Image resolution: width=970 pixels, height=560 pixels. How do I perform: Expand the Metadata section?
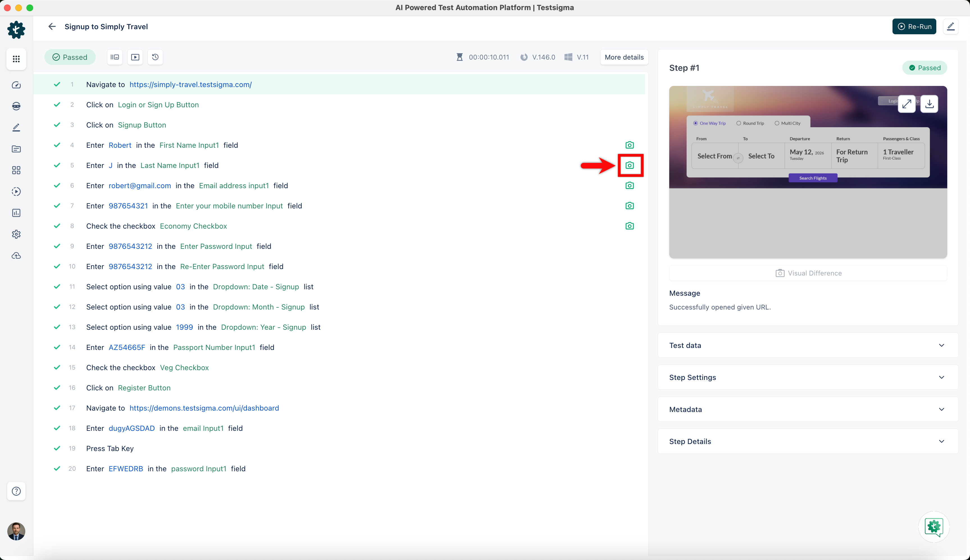(x=808, y=409)
